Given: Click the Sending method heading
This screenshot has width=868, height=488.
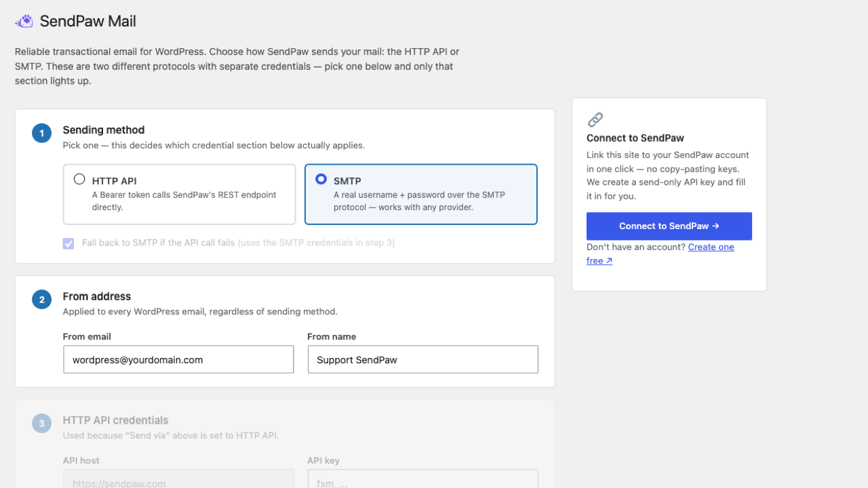Looking at the screenshot, I should click(x=104, y=130).
